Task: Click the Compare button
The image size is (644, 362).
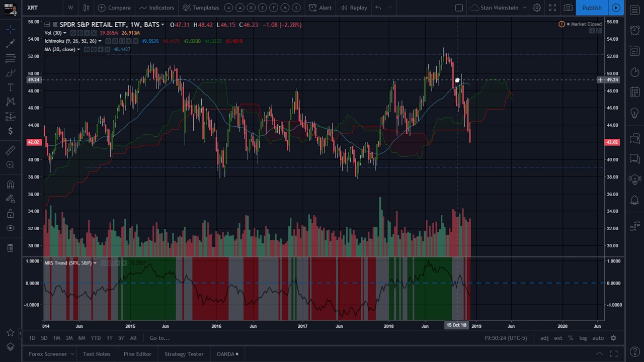Action: (114, 8)
